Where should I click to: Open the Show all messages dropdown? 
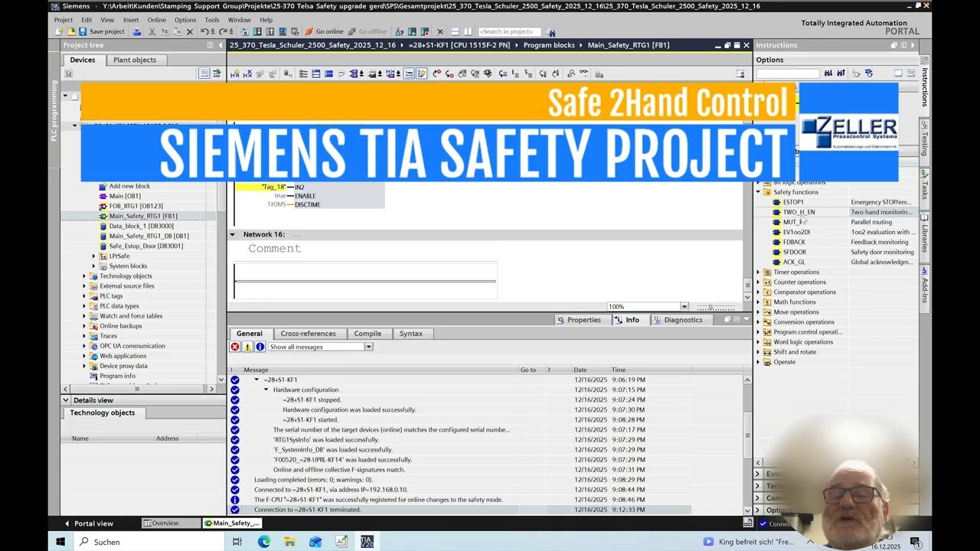368,347
